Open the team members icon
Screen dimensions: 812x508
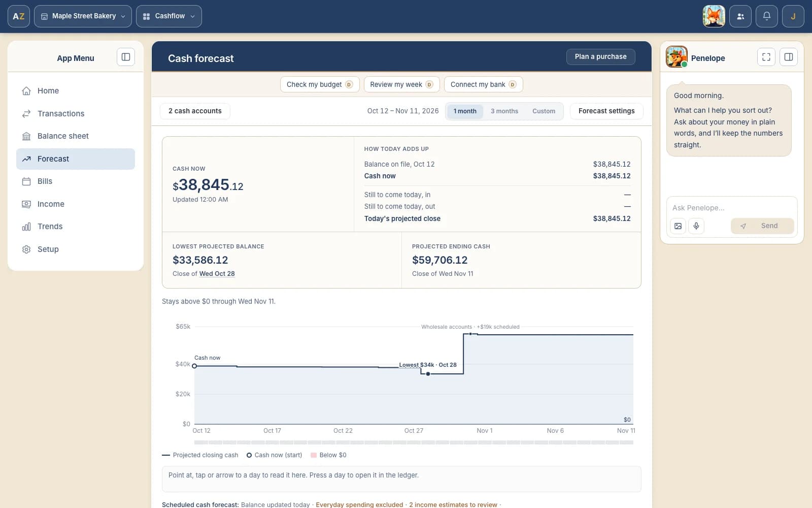740,16
